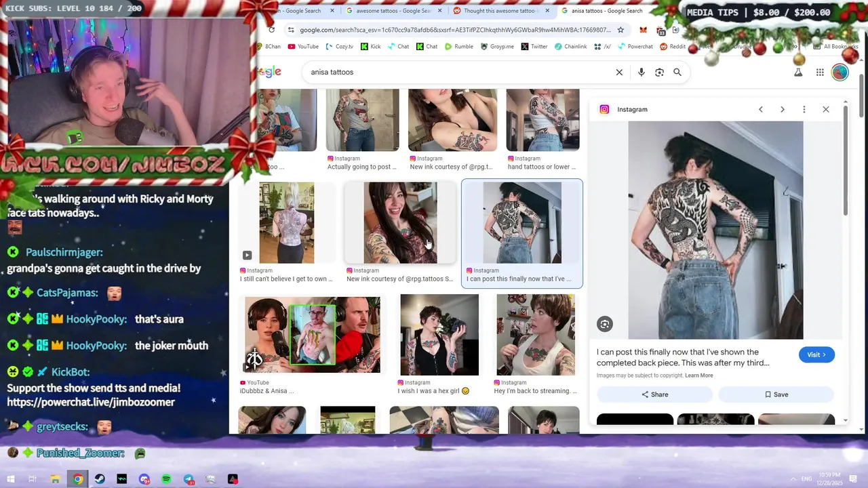
Task: Open the /x/ bookmark
Action: [x=602, y=47]
